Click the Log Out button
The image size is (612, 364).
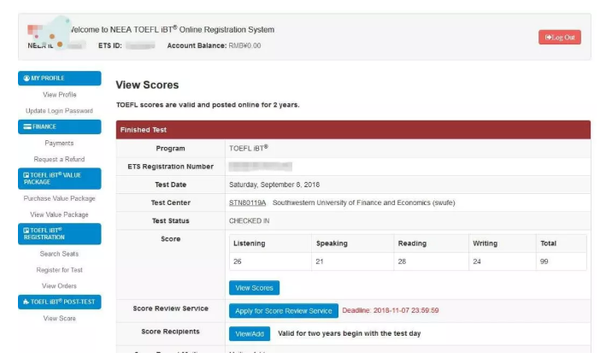[x=559, y=38]
